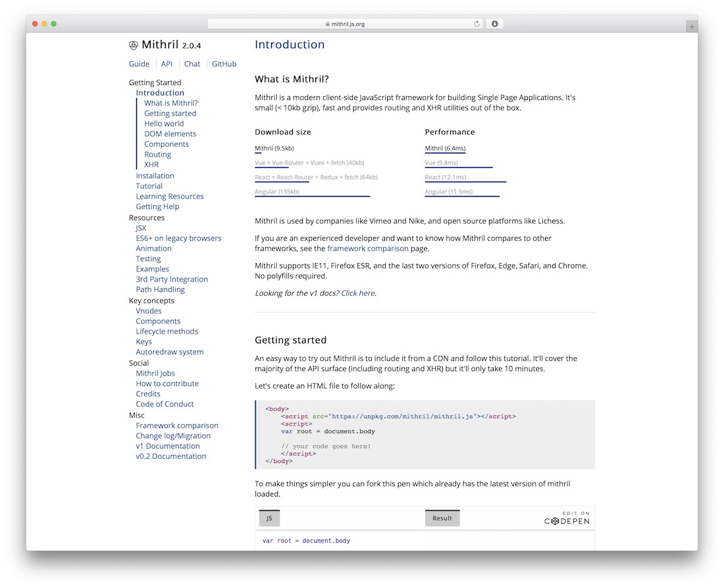The height and width of the screenshot is (588, 724).
Task: Open the Safari downloads icon
Action: click(494, 24)
